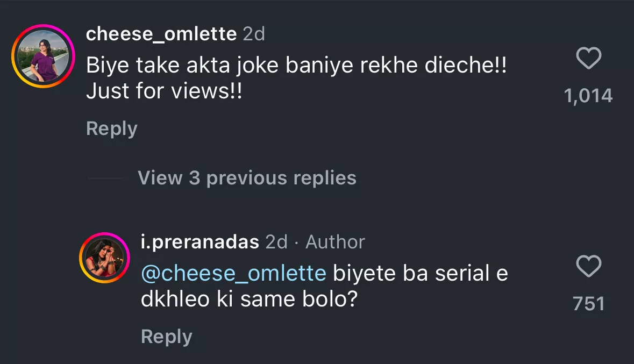Click the 2d timestamp beside cheese_omlette
Image resolution: width=634 pixels, height=364 pixels.
[x=254, y=34]
